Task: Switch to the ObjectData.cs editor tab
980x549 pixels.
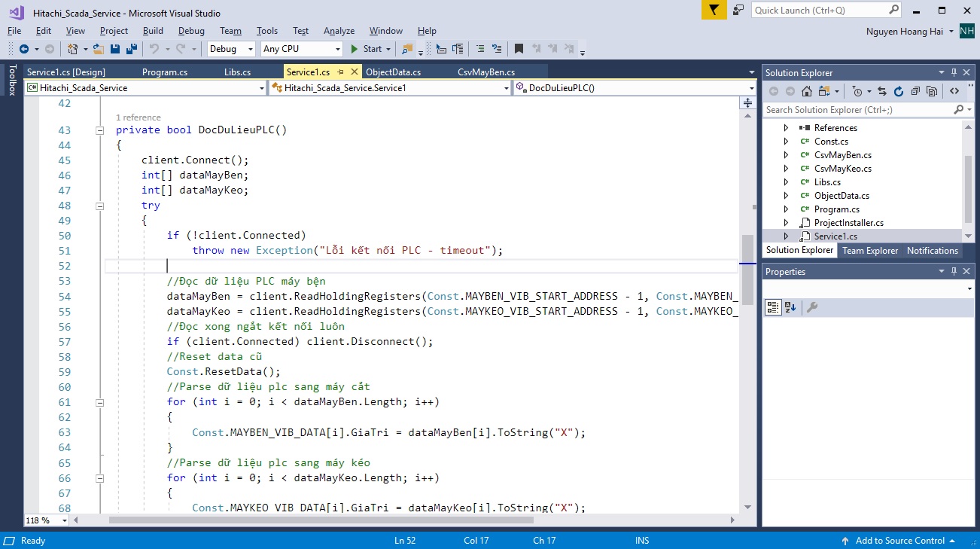Action: coord(393,72)
